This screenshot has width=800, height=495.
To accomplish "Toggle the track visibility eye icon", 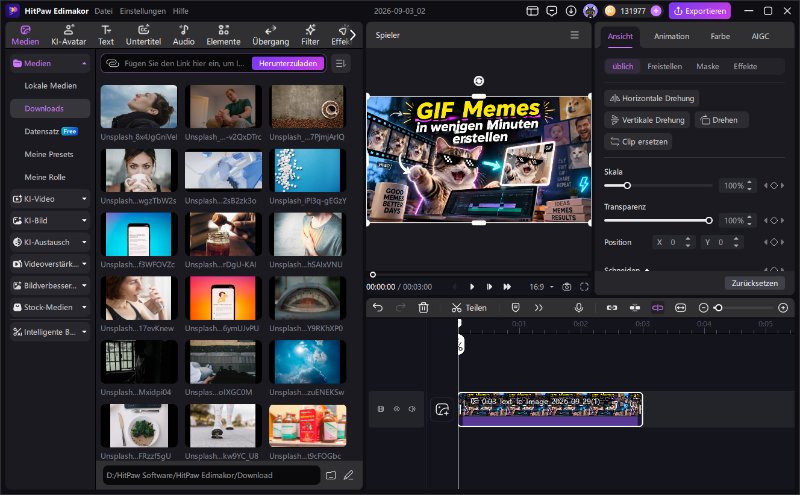I will click(396, 409).
